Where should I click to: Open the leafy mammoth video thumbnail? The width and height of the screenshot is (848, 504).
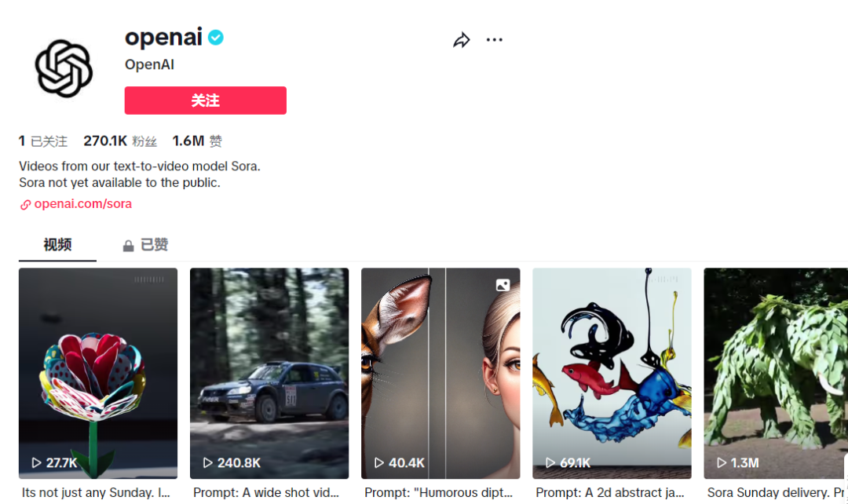click(776, 373)
